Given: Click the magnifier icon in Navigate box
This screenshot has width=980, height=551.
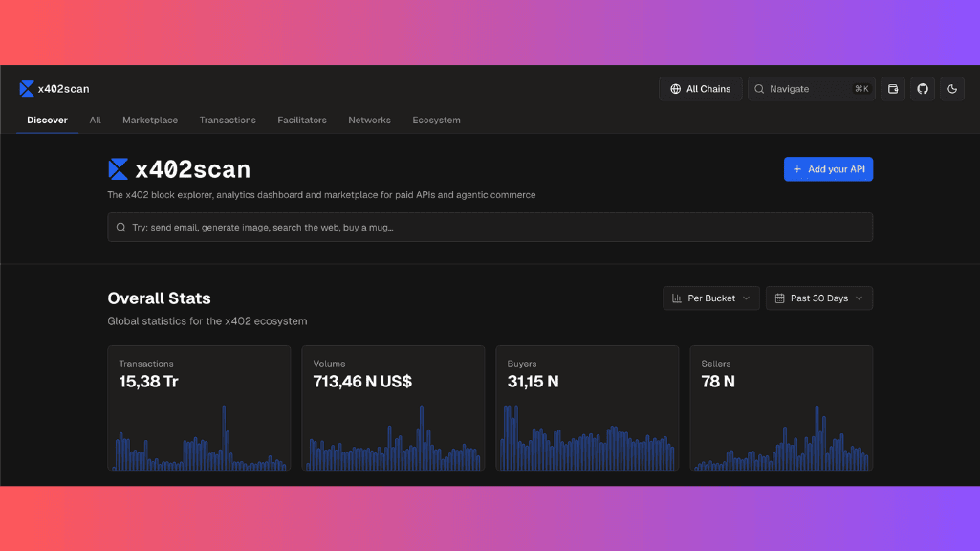Looking at the screenshot, I should click(x=759, y=89).
